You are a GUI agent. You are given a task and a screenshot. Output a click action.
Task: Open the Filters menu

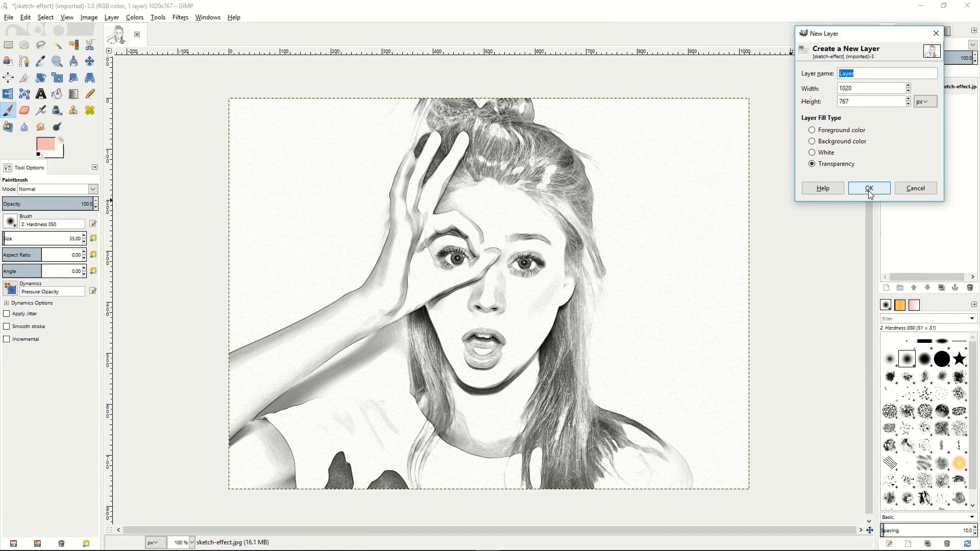pyautogui.click(x=180, y=17)
